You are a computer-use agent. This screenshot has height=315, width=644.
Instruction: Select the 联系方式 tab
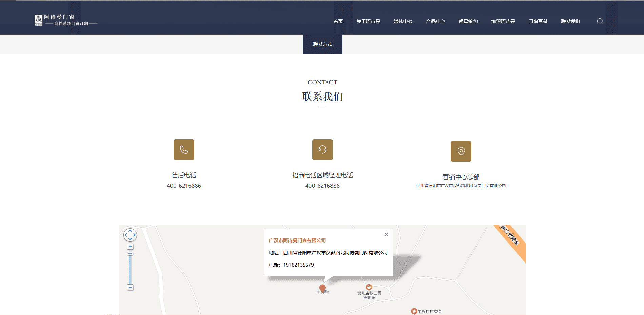pyautogui.click(x=322, y=44)
